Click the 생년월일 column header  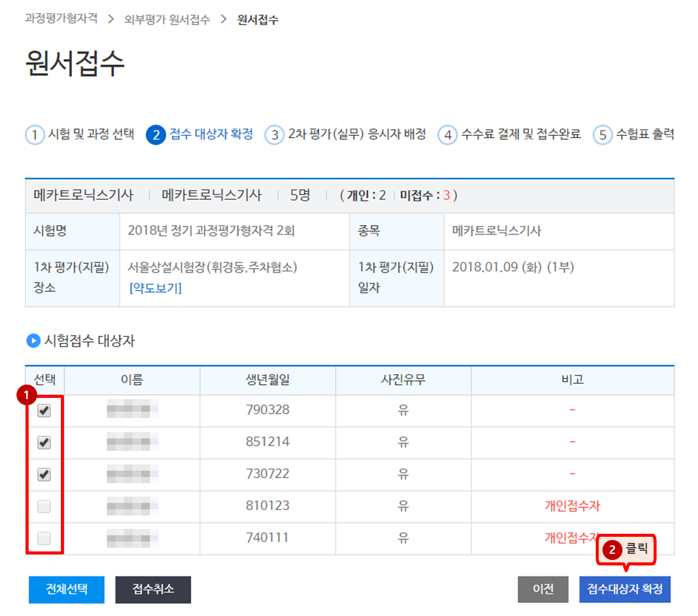point(268,380)
